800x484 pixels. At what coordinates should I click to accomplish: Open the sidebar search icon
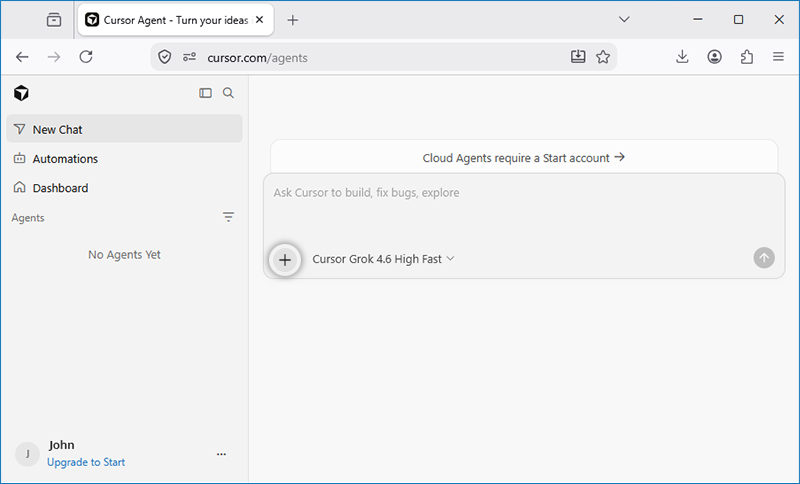[x=228, y=93]
